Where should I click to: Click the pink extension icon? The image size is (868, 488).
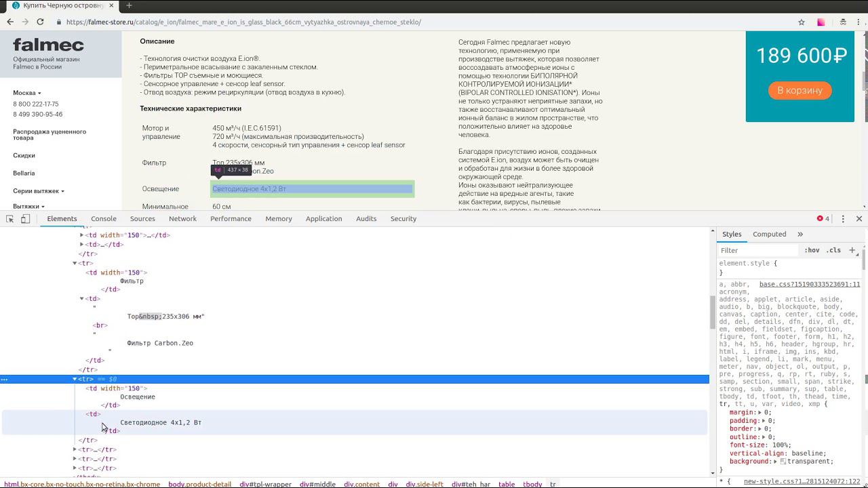[x=821, y=22]
